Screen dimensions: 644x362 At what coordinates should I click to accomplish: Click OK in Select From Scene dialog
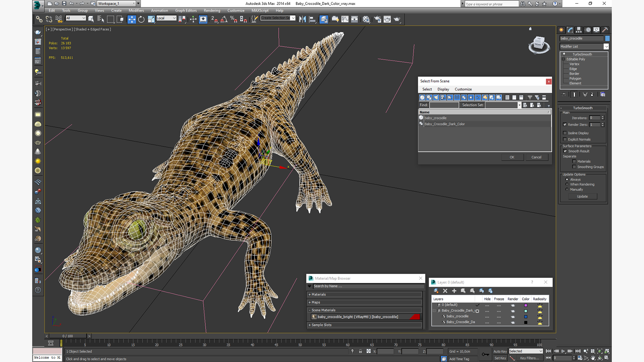coord(512,157)
